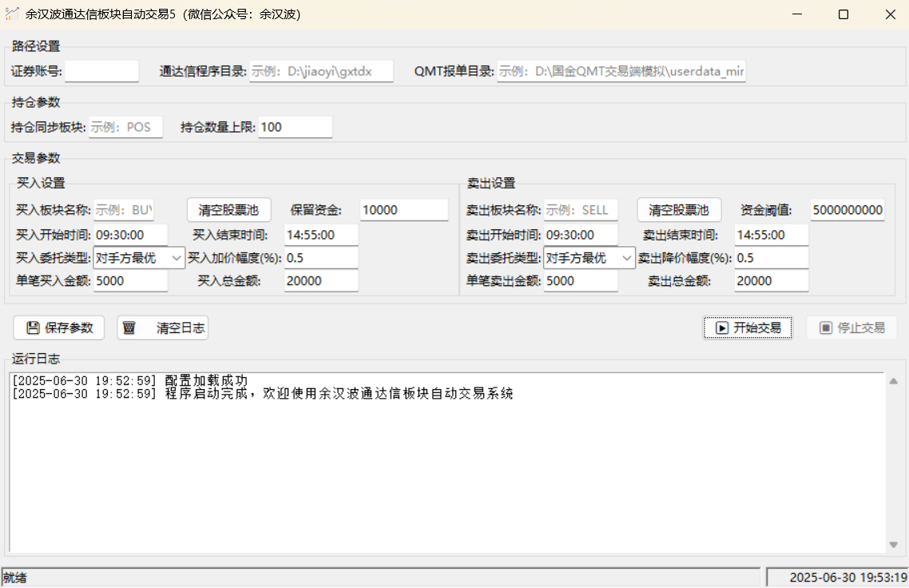Maximize the trading application window
The width and height of the screenshot is (909, 588).
coord(843,14)
